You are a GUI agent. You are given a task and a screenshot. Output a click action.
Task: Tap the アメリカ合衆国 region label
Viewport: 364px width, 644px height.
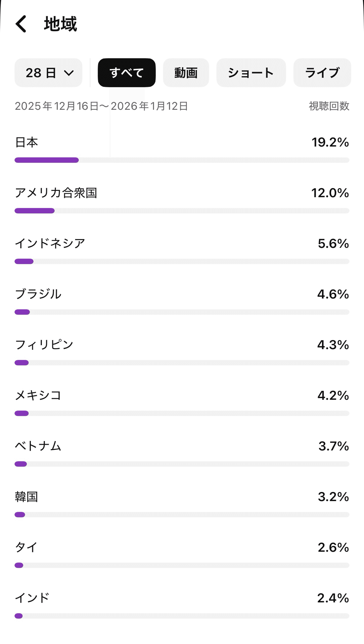[56, 193]
